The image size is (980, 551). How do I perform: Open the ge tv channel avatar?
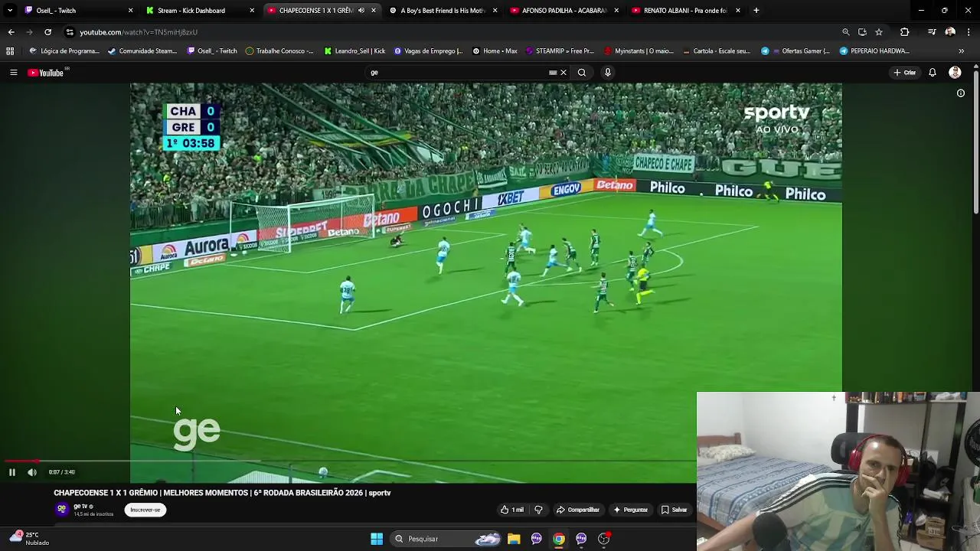pos(61,509)
